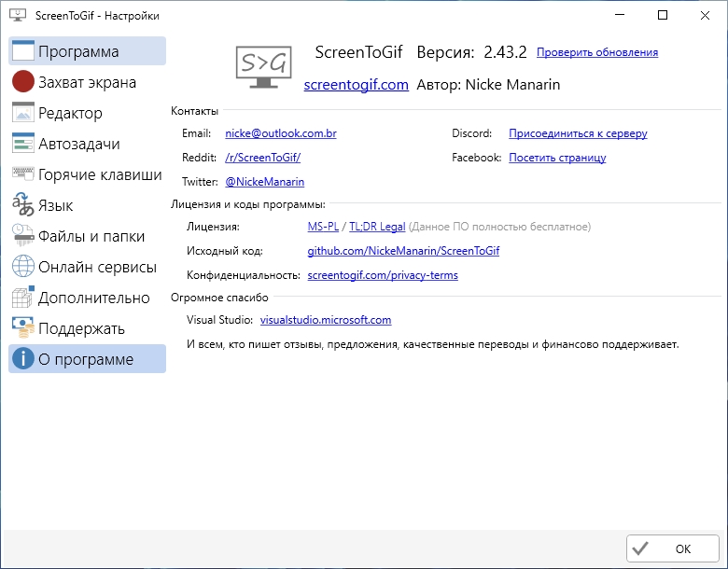Click the blue info icon beside О программе

point(22,358)
